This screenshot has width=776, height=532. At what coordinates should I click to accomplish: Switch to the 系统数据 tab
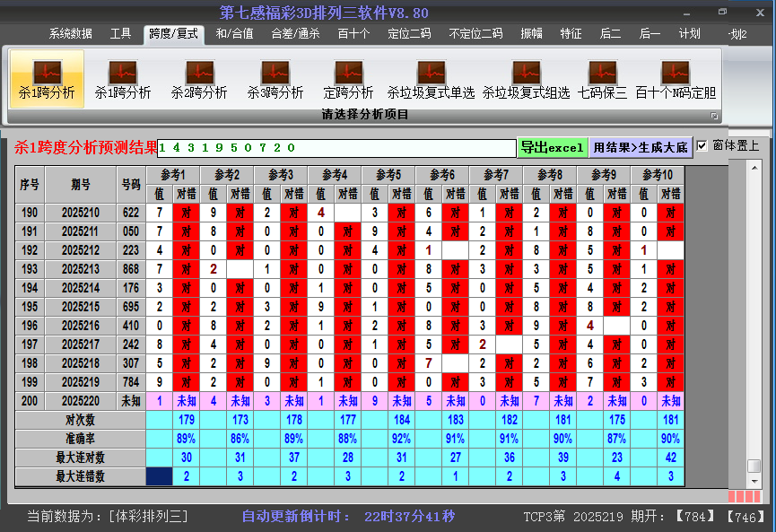click(x=70, y=34)
